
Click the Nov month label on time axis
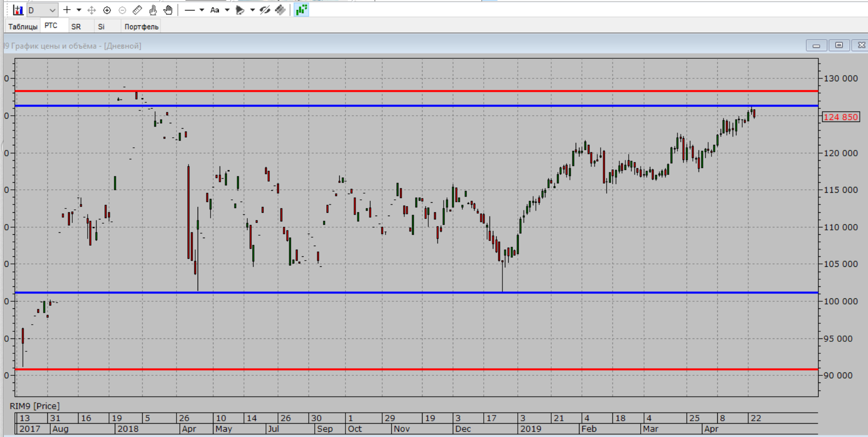(x=401, y=429)
